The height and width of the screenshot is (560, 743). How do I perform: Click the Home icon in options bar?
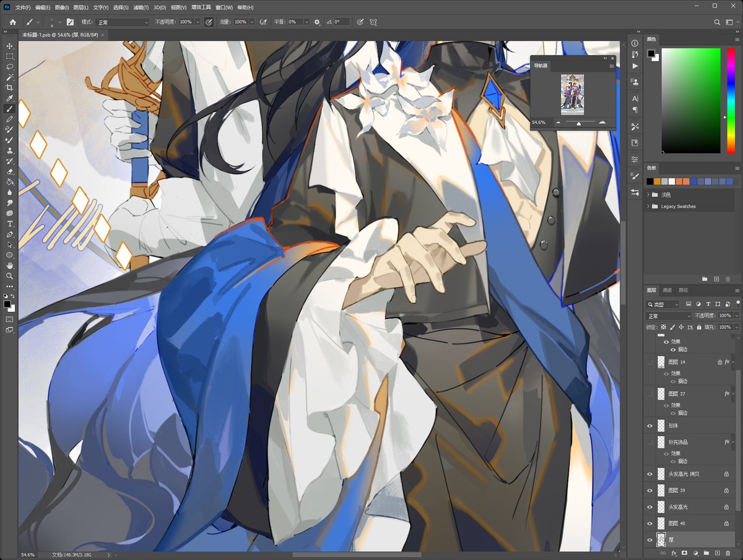point(12,22)
